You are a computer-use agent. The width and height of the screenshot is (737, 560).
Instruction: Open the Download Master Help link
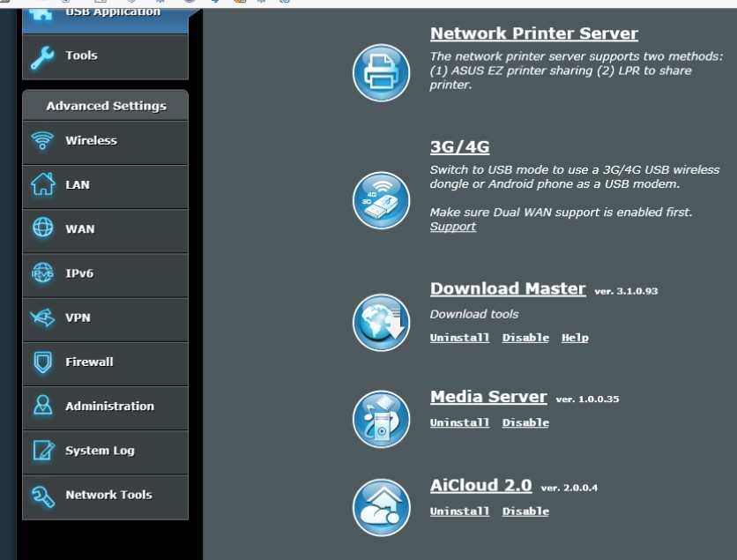pyautogui.click(x=575, y=338)
